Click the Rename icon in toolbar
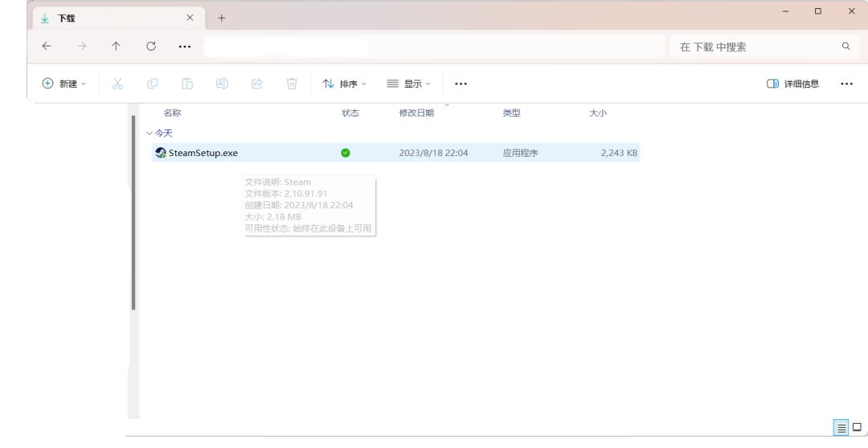This screenshot has width=868, height=448. point(222,84)
